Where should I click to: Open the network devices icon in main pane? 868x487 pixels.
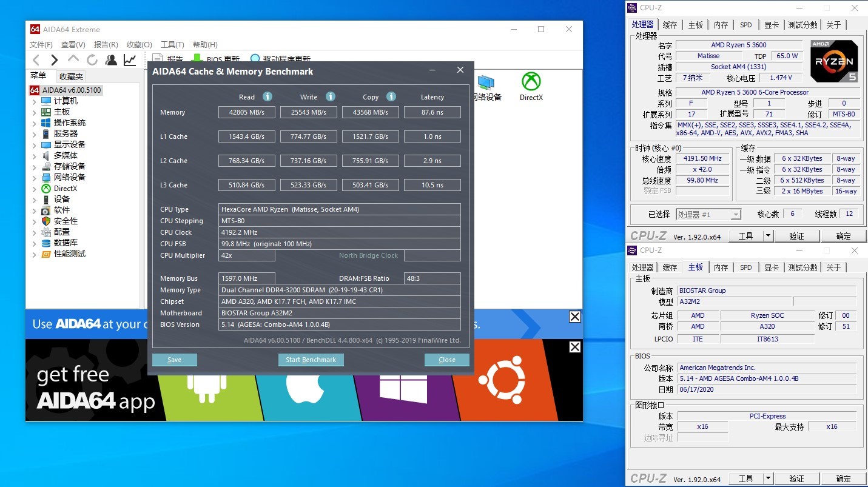coord(486,88)
